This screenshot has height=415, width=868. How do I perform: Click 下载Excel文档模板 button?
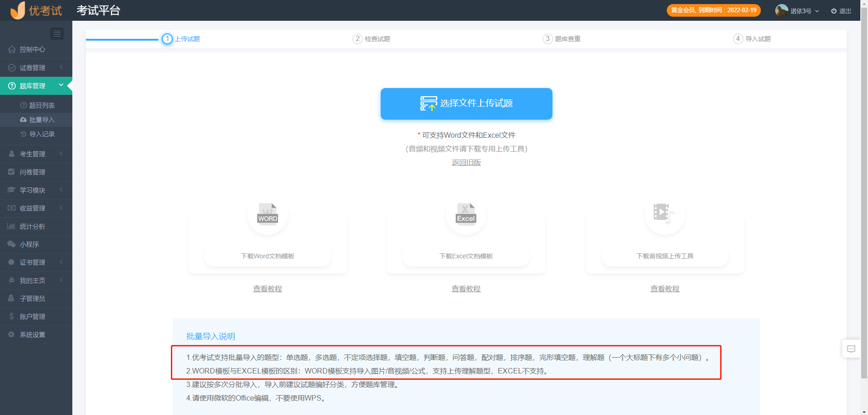[466, 256]
